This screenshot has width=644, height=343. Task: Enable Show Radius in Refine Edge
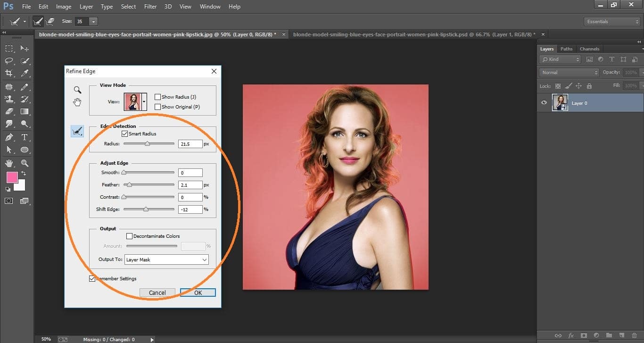pos(158,97)
